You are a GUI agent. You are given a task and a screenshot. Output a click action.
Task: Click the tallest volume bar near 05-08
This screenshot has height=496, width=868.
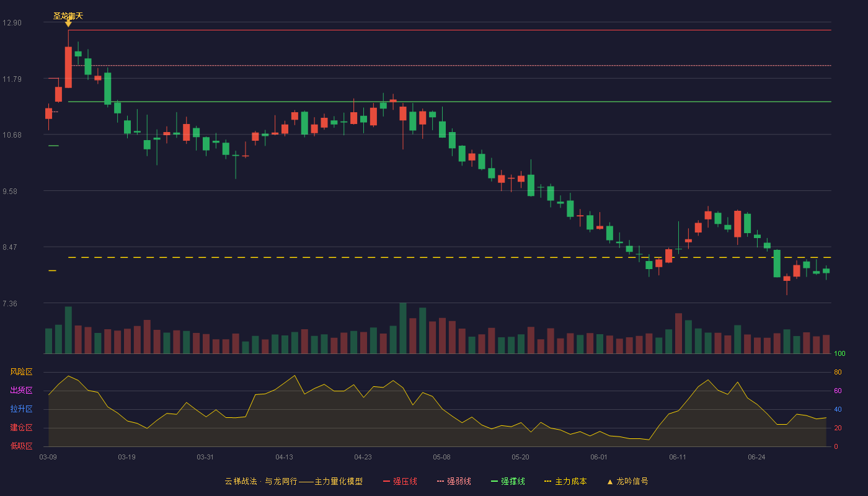pyautogui.click(x=403, y=328)
